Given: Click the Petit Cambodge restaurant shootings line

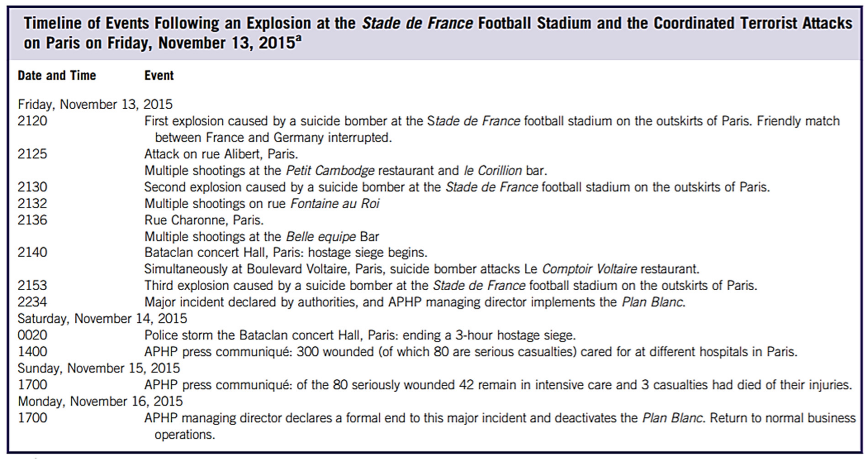Looking at the screenshot, I should pyautogui.click(x=345, y=171).
